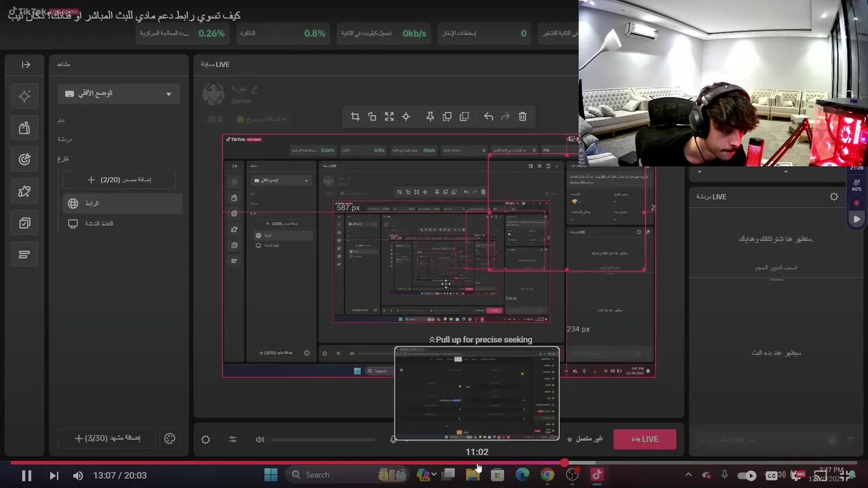
Task: Click the center-align crosshair icon
Action: (406, 117)
